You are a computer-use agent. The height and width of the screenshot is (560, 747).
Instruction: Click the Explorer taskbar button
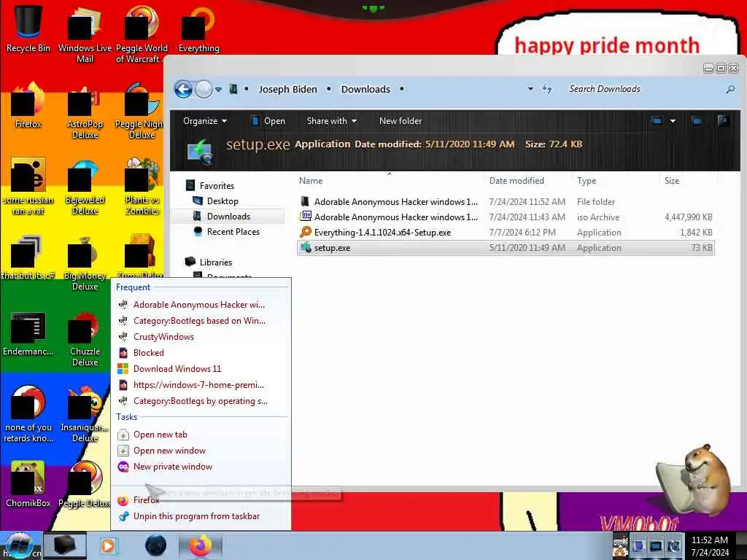tap(65, 545)
